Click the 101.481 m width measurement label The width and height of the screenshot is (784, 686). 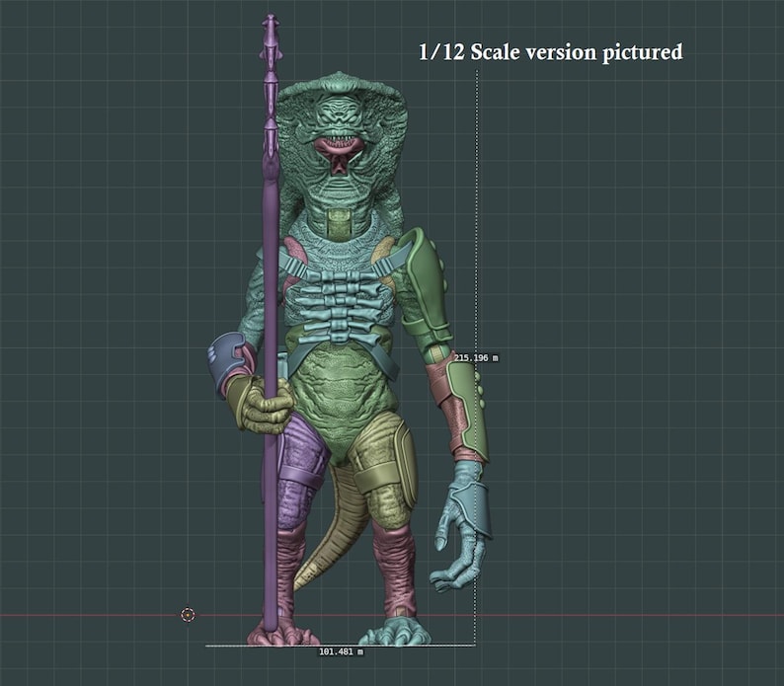tap(341, 652)
